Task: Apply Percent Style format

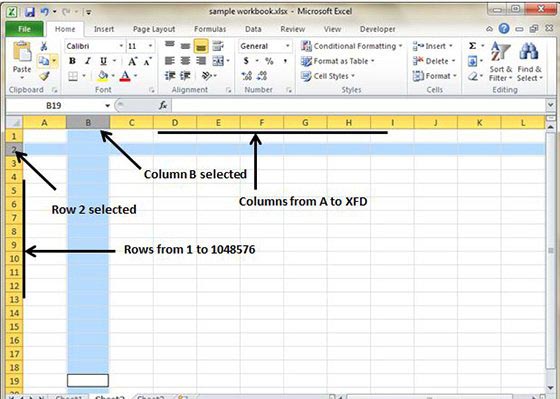Action: pyautogui.click(x=269, y=61)
